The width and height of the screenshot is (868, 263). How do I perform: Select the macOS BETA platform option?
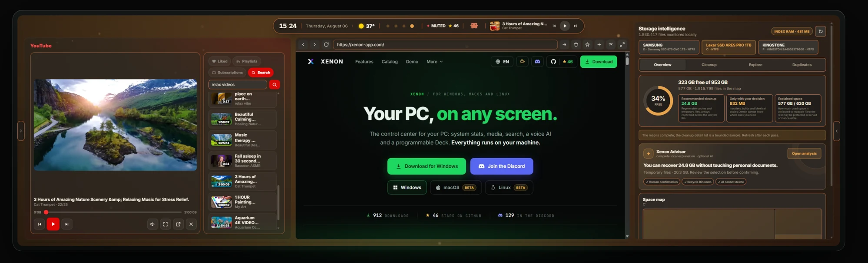456,188
